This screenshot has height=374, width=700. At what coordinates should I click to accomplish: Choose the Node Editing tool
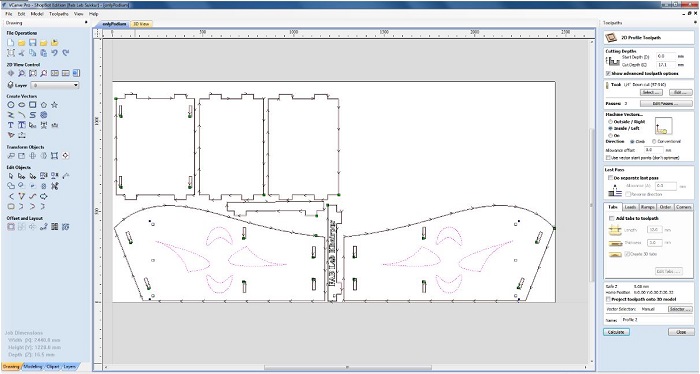coord(21,176)
